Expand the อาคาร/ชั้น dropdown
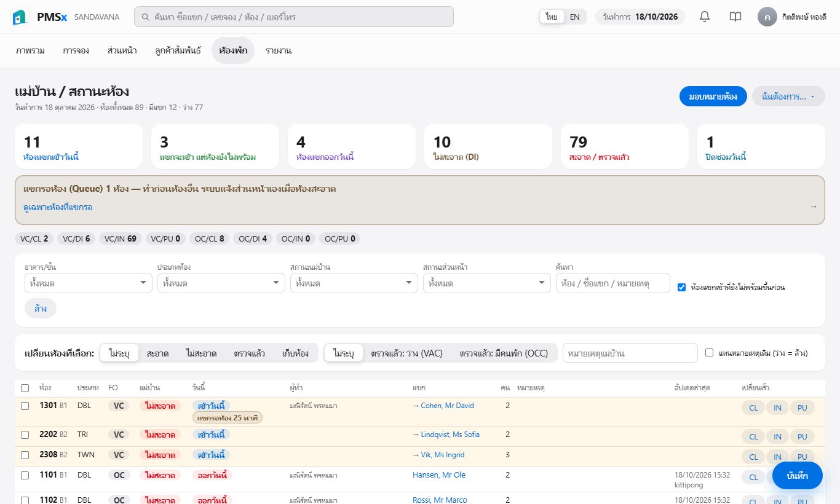The image size is (840, 504). point(89,283)
